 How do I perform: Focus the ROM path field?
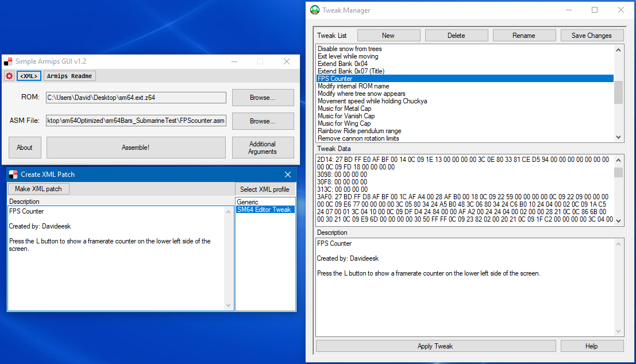point(136,97)
